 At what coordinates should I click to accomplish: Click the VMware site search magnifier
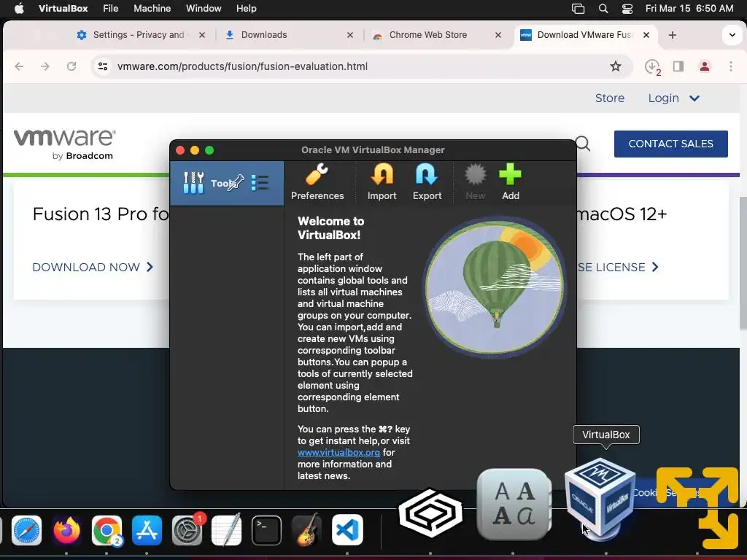tap(583, 144)
